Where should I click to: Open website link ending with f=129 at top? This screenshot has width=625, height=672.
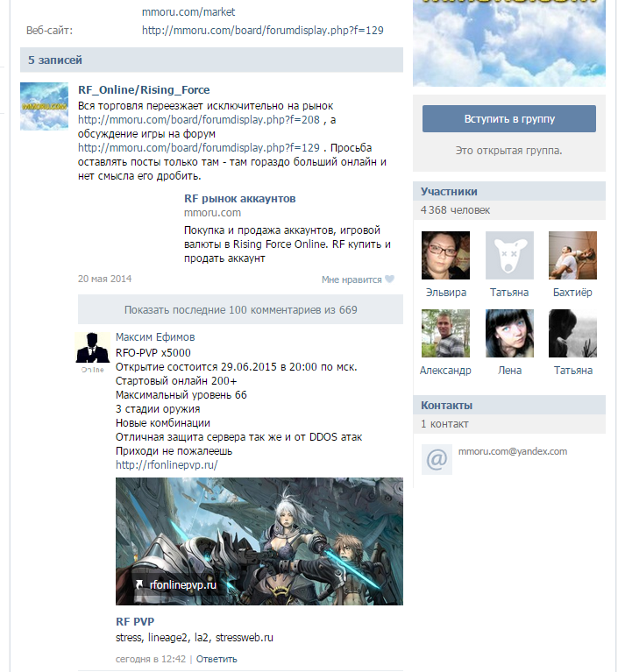pyautogui.click(x=262, y=31)
